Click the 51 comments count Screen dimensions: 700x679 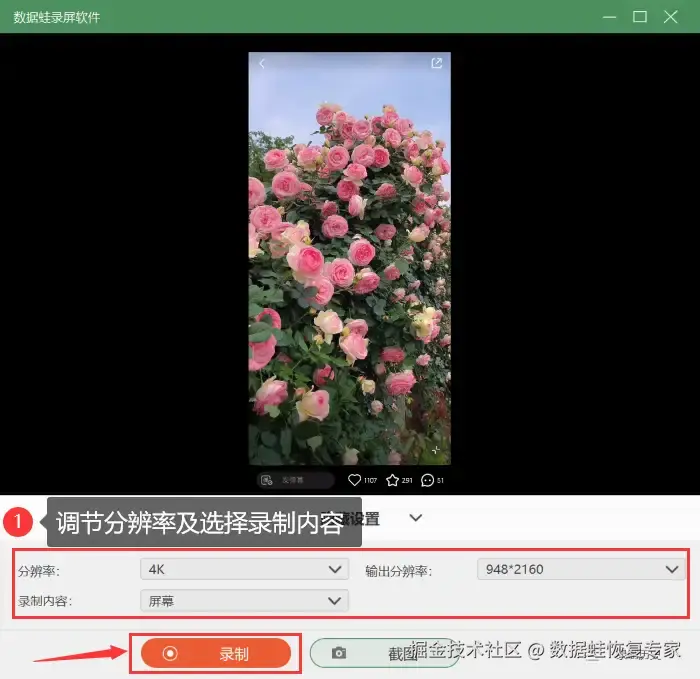[440, 480]
